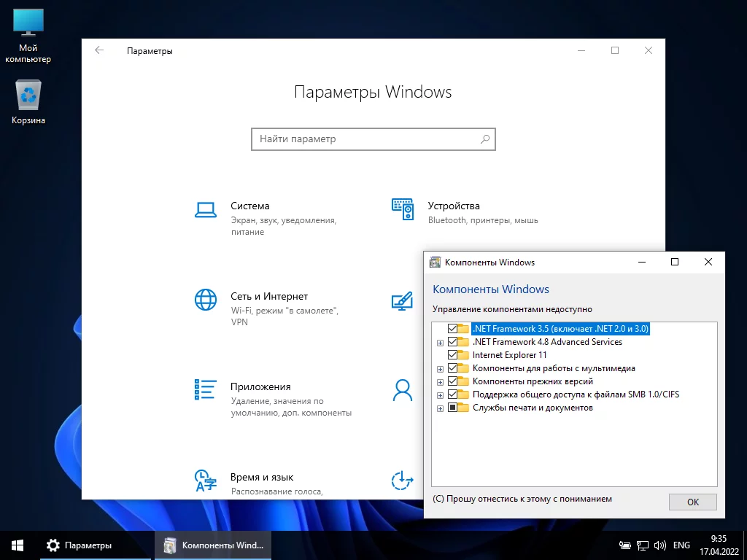
Task: Click the Службы печати и документов folder icon
Action: tap(463, 408)
